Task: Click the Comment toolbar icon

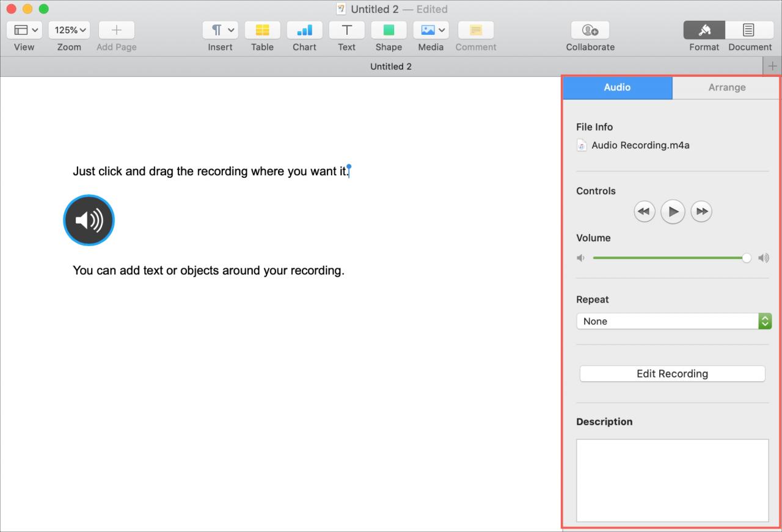Action: 475,30
